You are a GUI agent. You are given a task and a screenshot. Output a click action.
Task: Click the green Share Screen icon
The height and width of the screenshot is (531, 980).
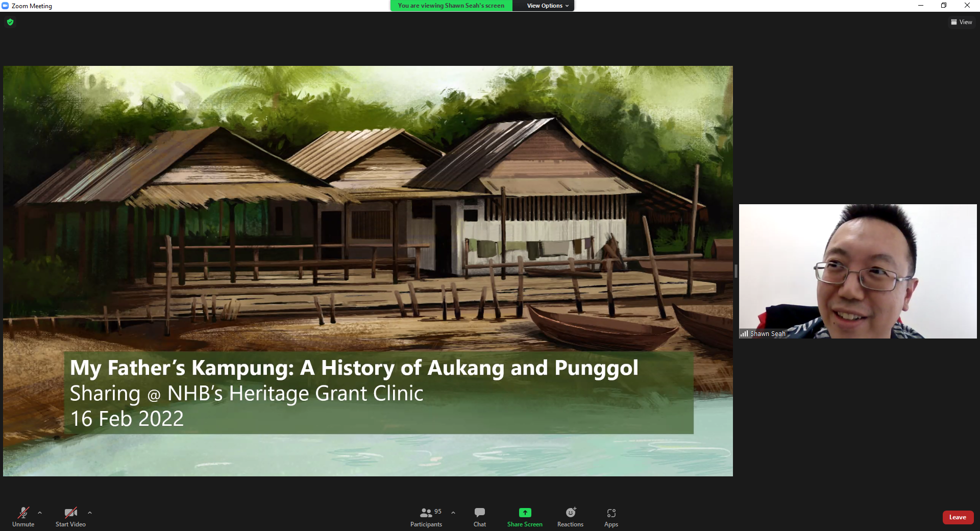(524, 513)
